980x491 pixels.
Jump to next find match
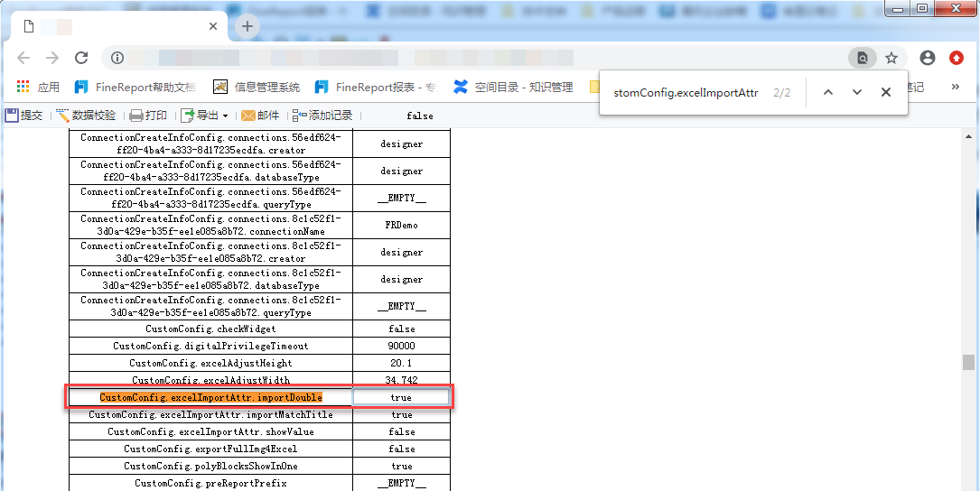pos(857,92)
